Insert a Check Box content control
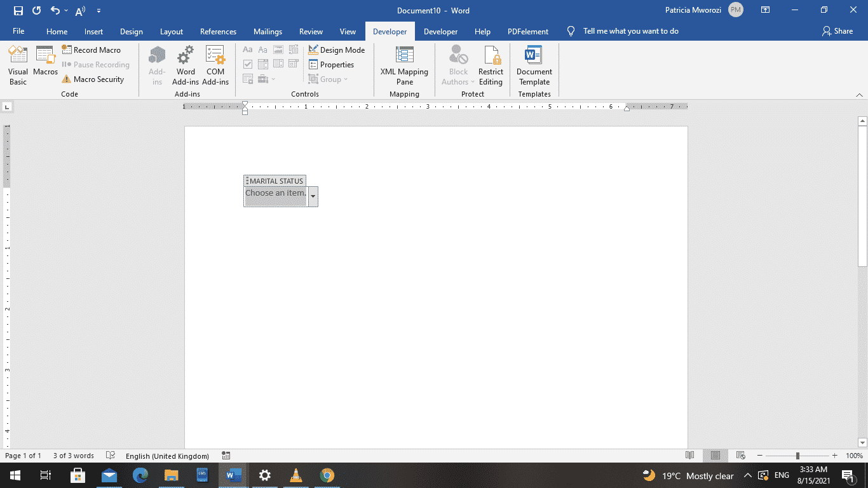Viewport: 868px width, 488px height. 248,64
